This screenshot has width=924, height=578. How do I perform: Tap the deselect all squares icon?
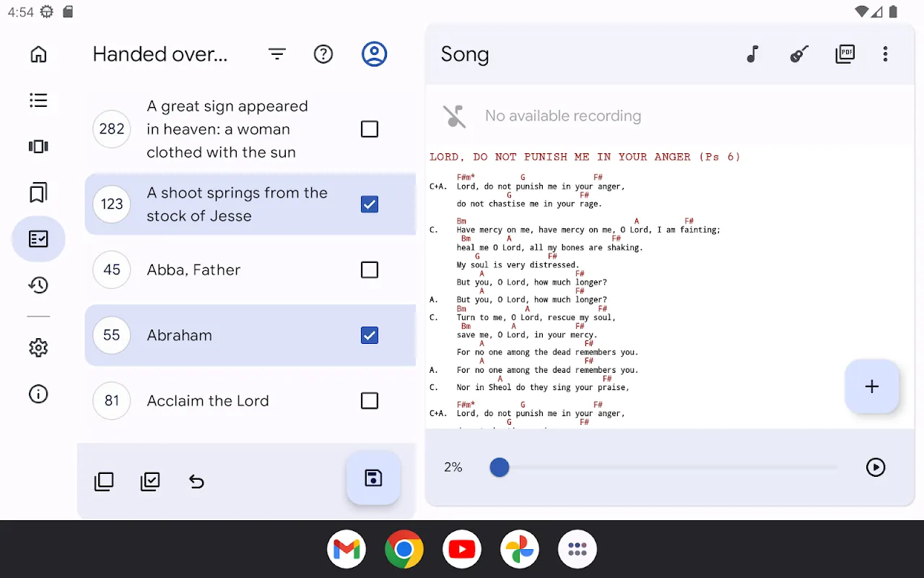(104, 481)
